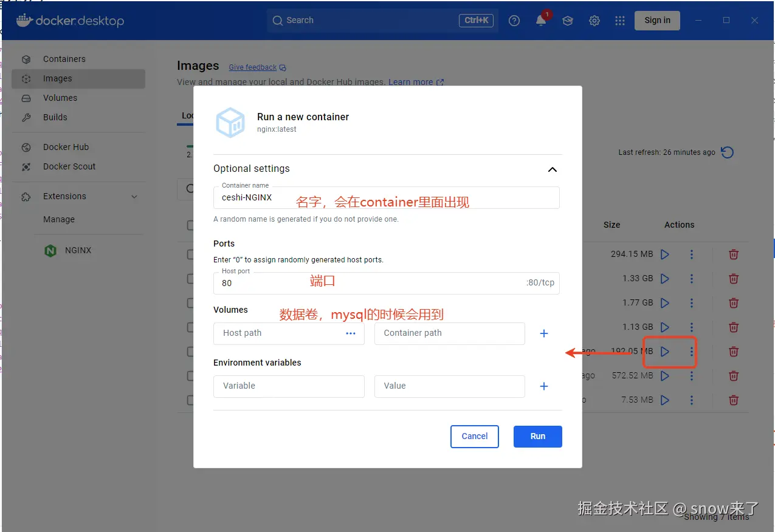Open Manage under Extensions
Image resolution: width=775 pixels, height=532 pixels.
coord(59,219)
